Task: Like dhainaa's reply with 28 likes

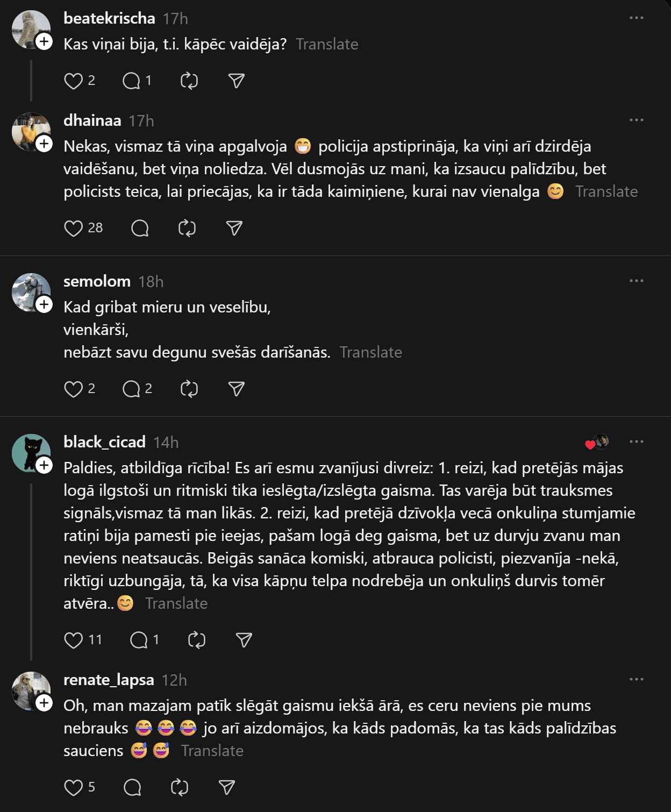Action: (73, 229)
